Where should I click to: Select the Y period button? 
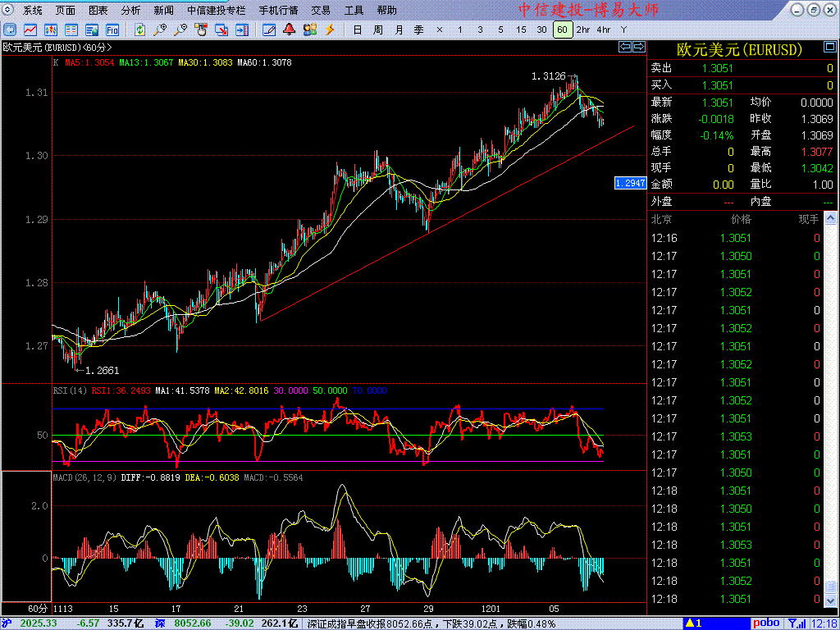[x=623, y=30]
